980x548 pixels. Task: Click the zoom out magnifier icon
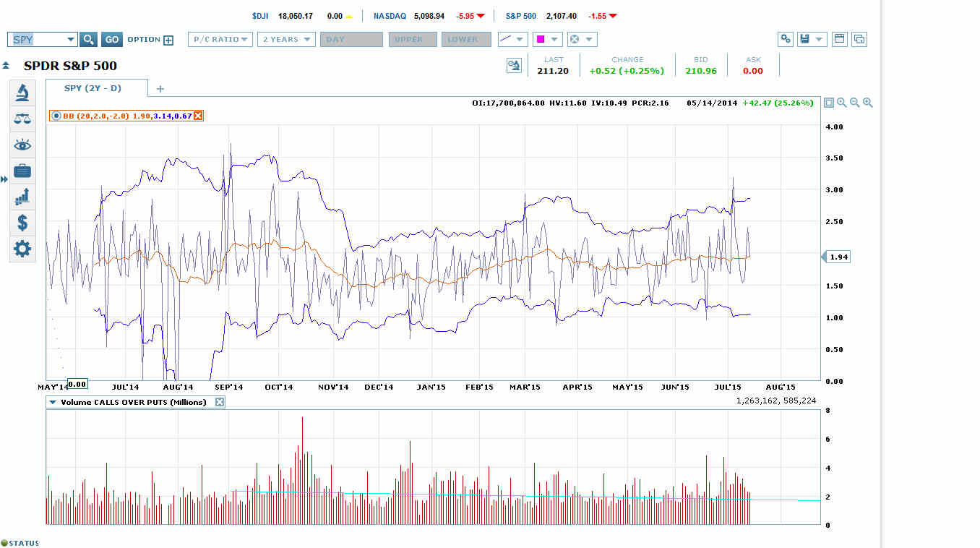coord(854,103)
